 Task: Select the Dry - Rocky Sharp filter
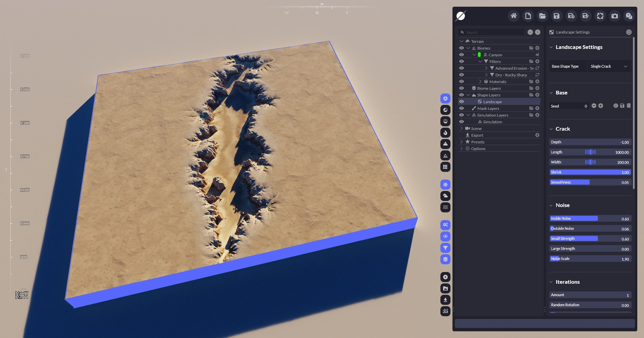pos(511,75)
